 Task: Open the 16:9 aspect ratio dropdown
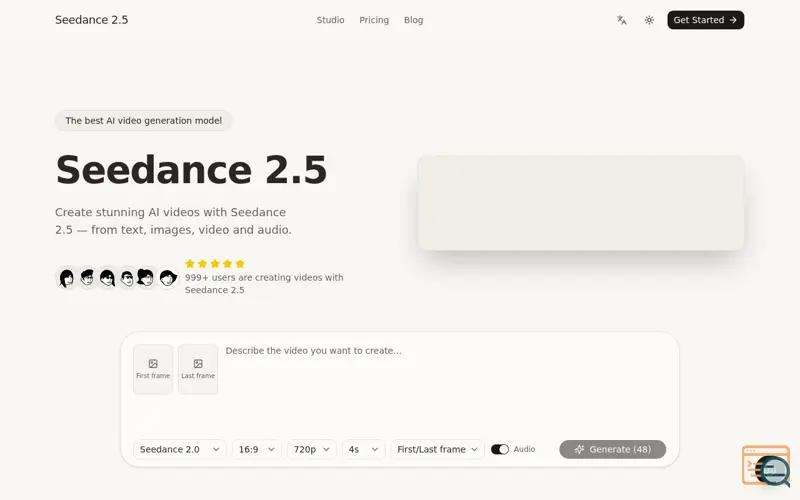(257, 449)
